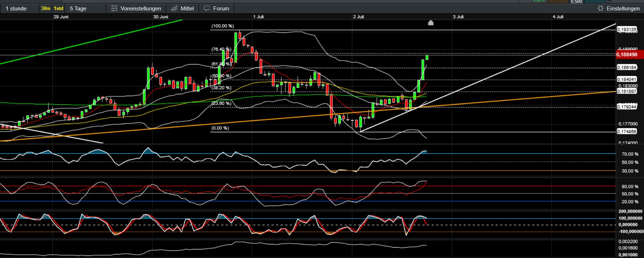Image resolution: width=644 pixels, height=258 pixels.
Task: Activate the 1std timeframe shortcut
Action: [58, 8]
